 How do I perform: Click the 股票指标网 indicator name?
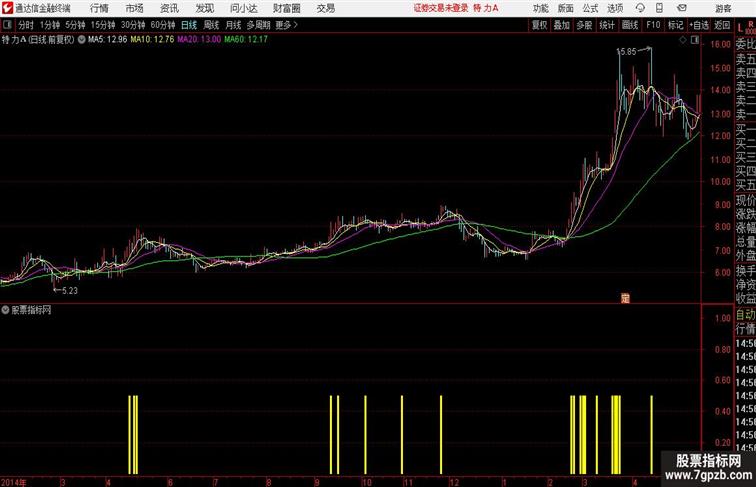point(31,310)
